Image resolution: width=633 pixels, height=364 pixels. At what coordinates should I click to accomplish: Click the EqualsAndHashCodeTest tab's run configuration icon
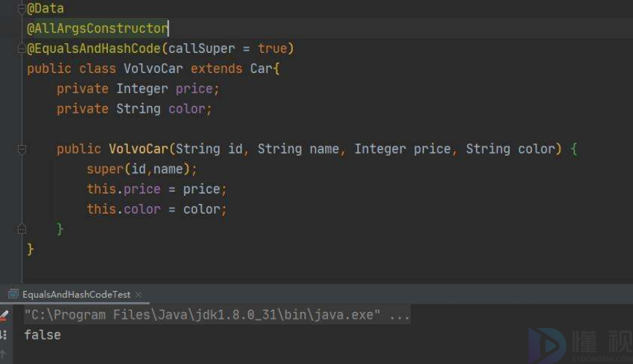[x=13, y=294]
